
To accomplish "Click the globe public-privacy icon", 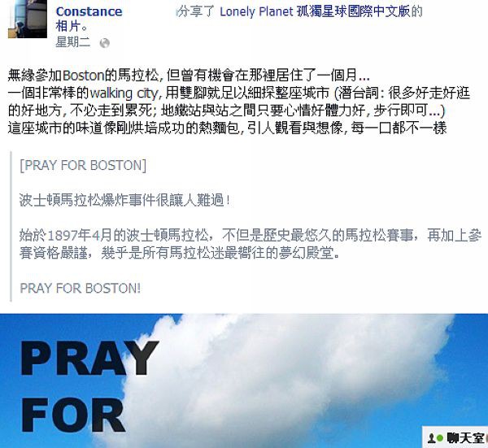I will point(105,43).
